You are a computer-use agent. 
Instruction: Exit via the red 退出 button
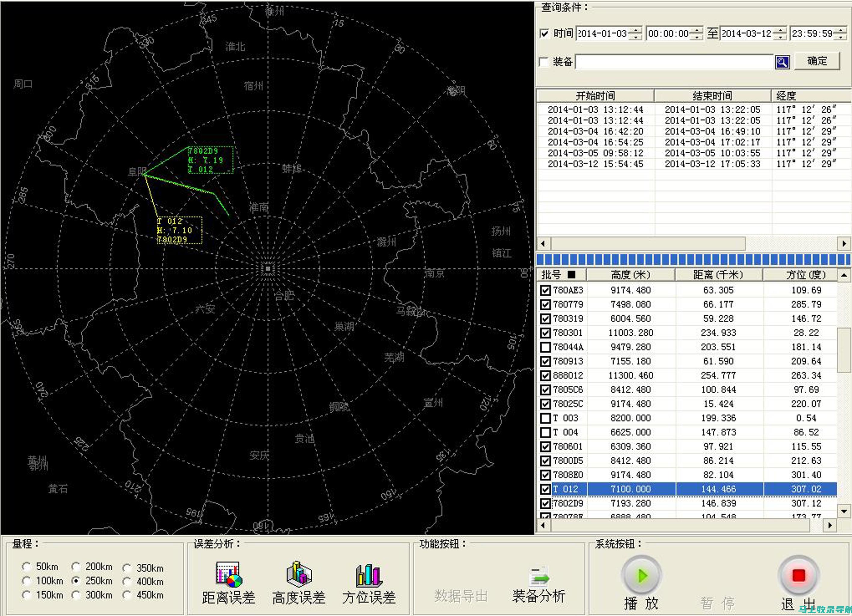799,575
